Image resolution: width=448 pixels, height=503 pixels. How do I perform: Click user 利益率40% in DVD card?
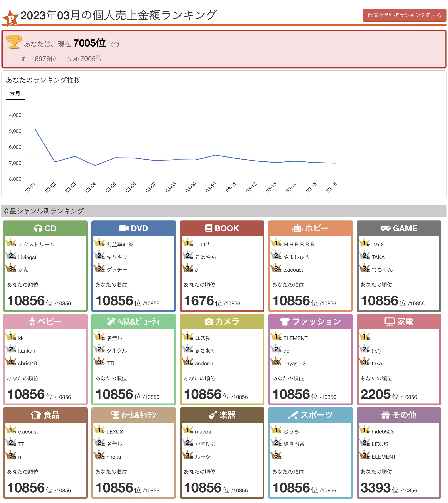click(120, 244)
